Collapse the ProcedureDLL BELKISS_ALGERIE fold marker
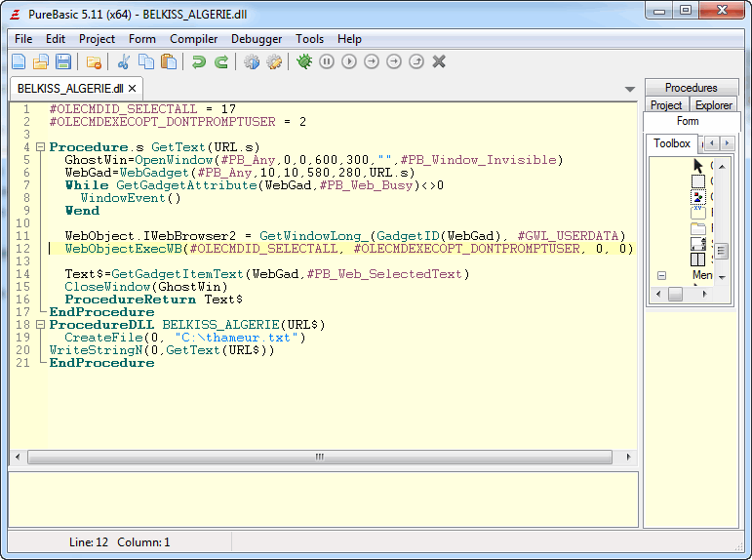 coord(40,325)
